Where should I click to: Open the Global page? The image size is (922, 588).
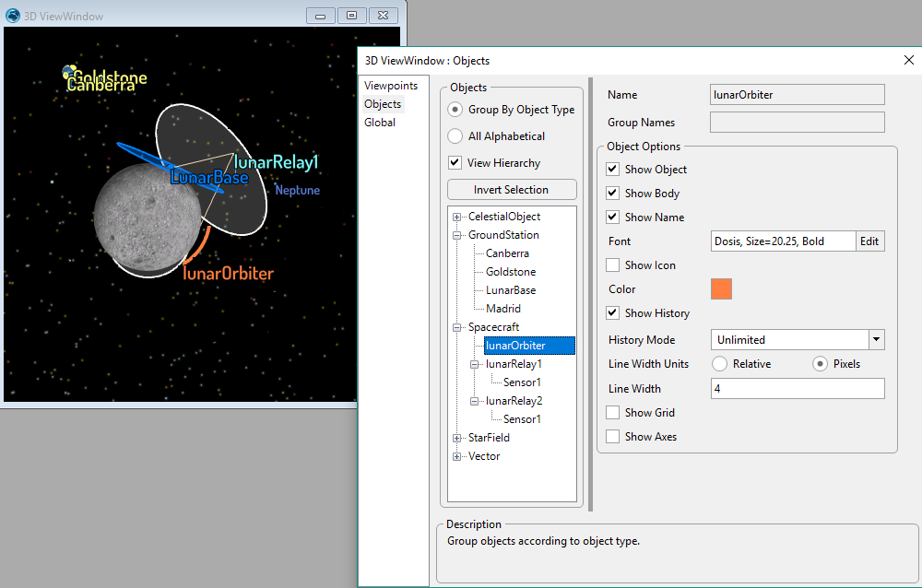(x=380, y=123)
